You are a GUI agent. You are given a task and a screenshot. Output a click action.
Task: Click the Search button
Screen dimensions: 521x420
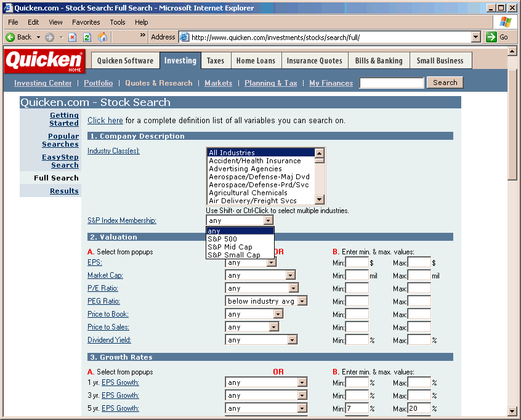click(444, 82)
